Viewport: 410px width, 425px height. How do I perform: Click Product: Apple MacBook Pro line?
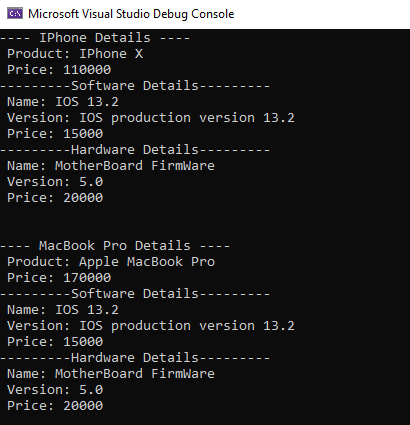pos(111,262)
